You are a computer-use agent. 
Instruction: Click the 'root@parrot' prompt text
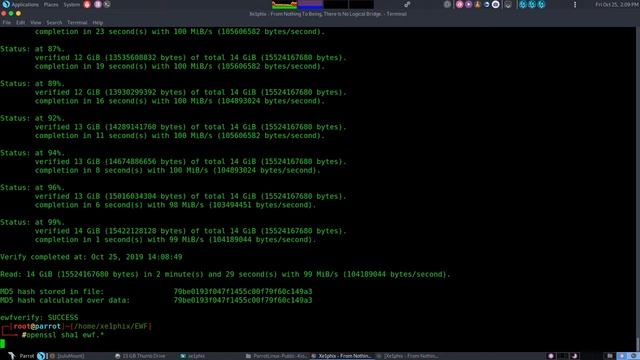(37, 326)
